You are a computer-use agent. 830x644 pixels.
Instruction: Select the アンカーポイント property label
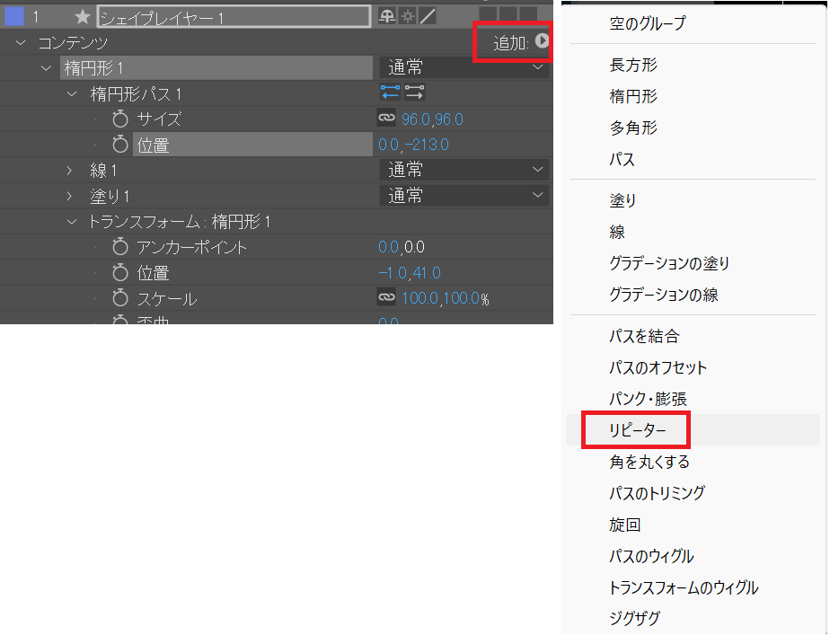(191, 247)
